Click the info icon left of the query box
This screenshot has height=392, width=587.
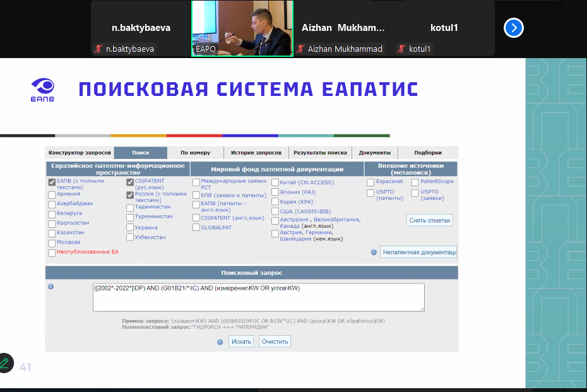click(51, 287)
